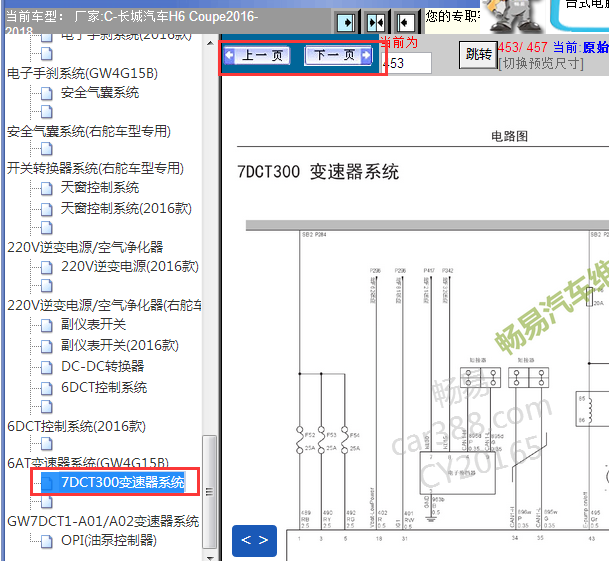This screenshot has width=609, height=561.
Task: Click the 电路图 header text
Action: pos(509,136)
